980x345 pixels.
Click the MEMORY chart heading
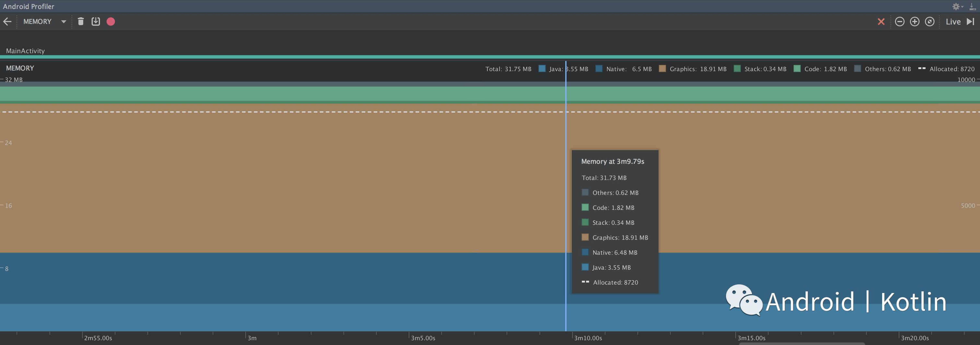click(x=20, y=68)
